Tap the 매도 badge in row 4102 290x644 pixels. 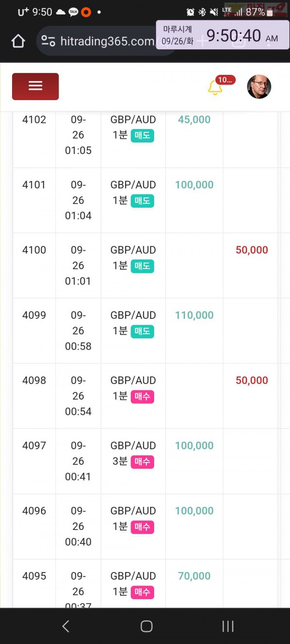(x=143, y=136)
